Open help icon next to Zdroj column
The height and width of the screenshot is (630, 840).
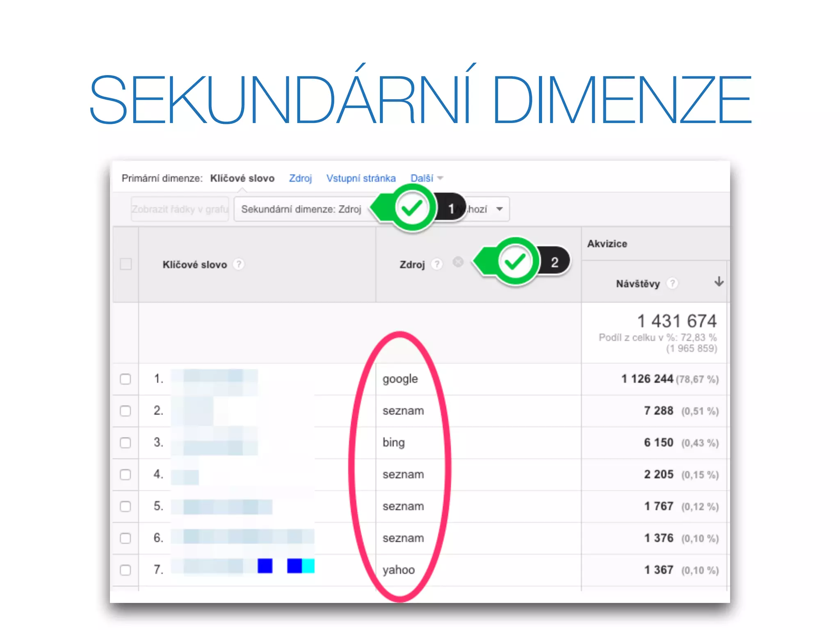click(437, 264)
